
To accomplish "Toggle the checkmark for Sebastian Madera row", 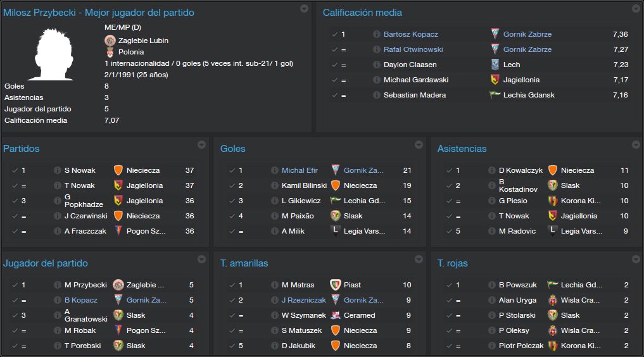I will [x=335, y=95].
